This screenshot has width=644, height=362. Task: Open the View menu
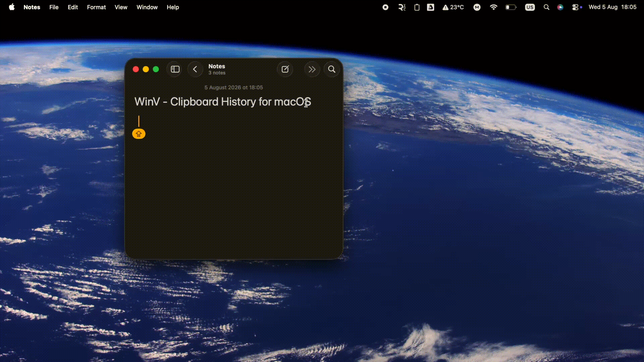121,7
